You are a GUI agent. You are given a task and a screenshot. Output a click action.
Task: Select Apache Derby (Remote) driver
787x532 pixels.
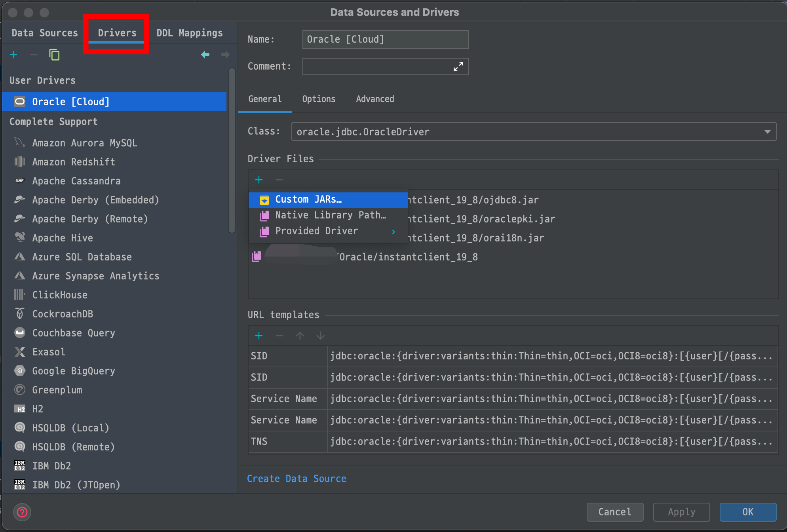tap(114, 218)
